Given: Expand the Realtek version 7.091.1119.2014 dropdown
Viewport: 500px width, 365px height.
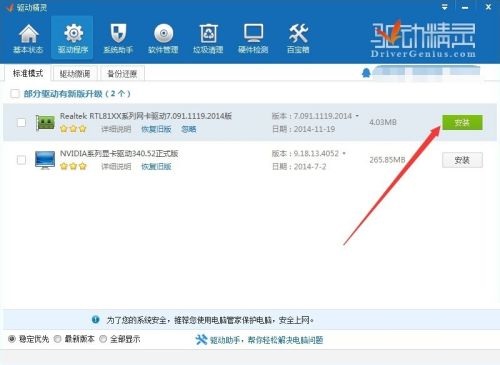Looking at the screenshot, I should (x=357, y=116).
